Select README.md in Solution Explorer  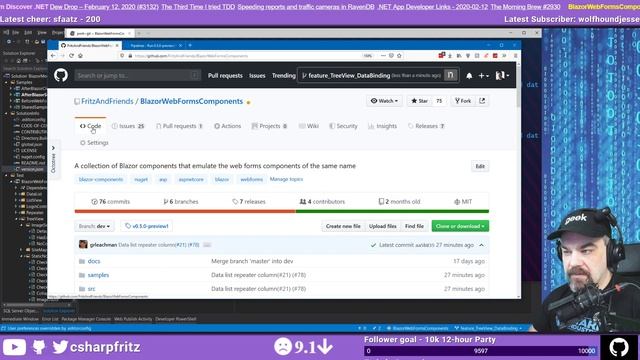(x=33, y=163)
